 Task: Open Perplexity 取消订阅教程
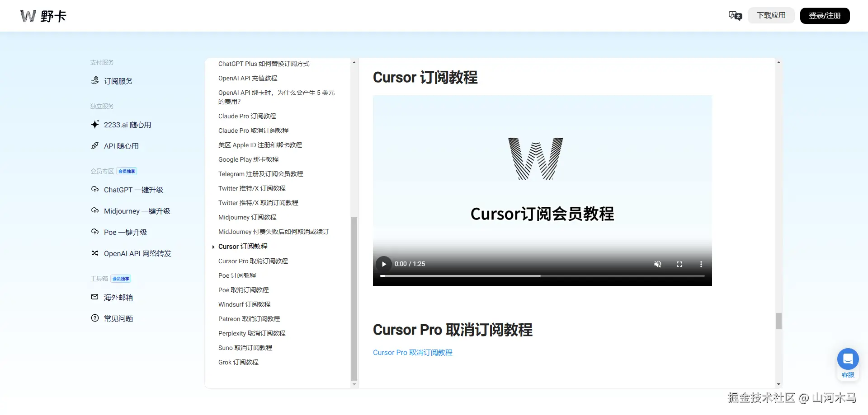252,333
